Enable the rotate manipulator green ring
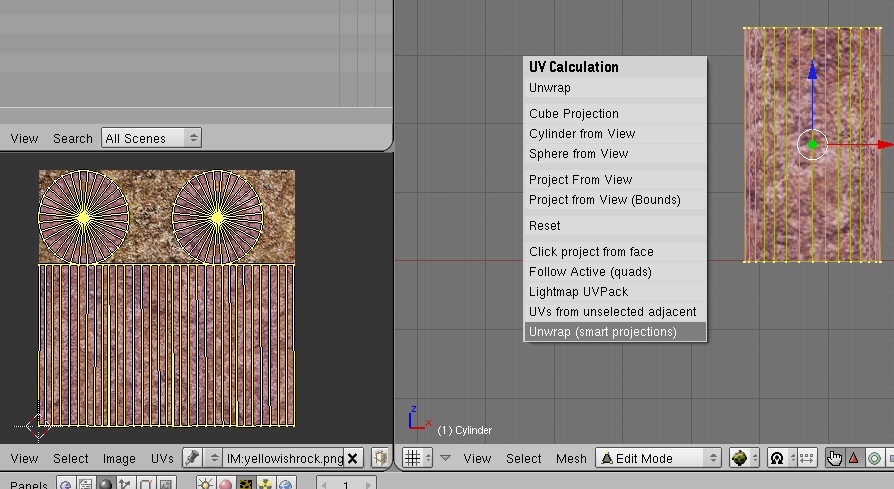The height and width of the screenshot is (489, 894). [x=873, y=458]
